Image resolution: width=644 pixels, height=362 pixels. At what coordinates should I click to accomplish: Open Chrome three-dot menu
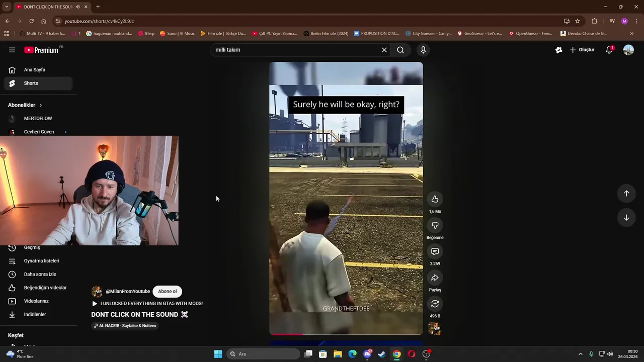click(x=636, y=21)
